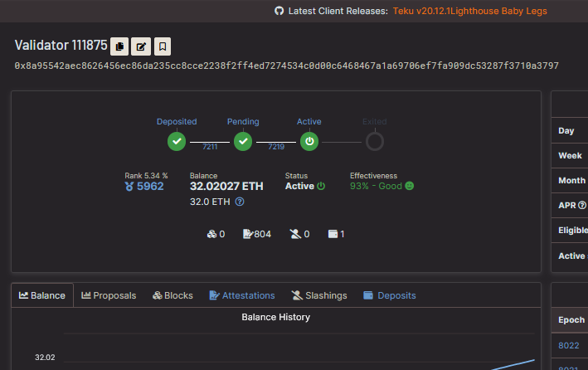This screenshot has width=588, height=370.
Task: Open epoch 7219 link
Action: pos(276,147)
